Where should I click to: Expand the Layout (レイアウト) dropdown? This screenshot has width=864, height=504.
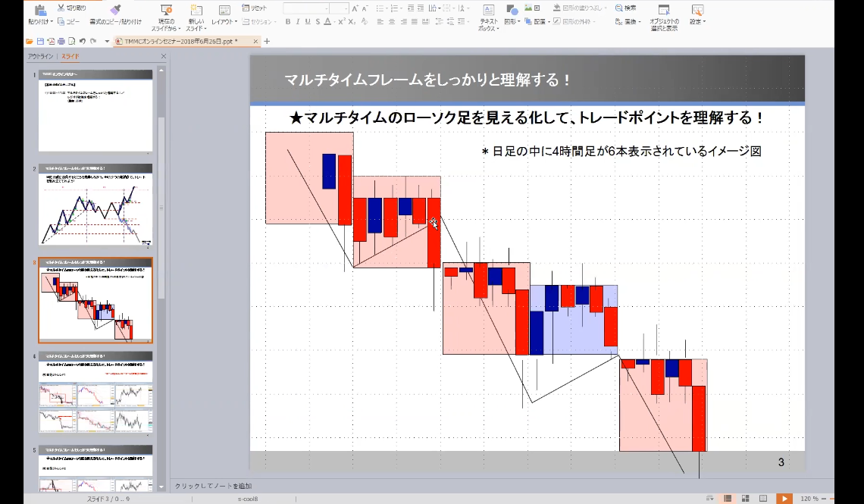coord(224,22)
